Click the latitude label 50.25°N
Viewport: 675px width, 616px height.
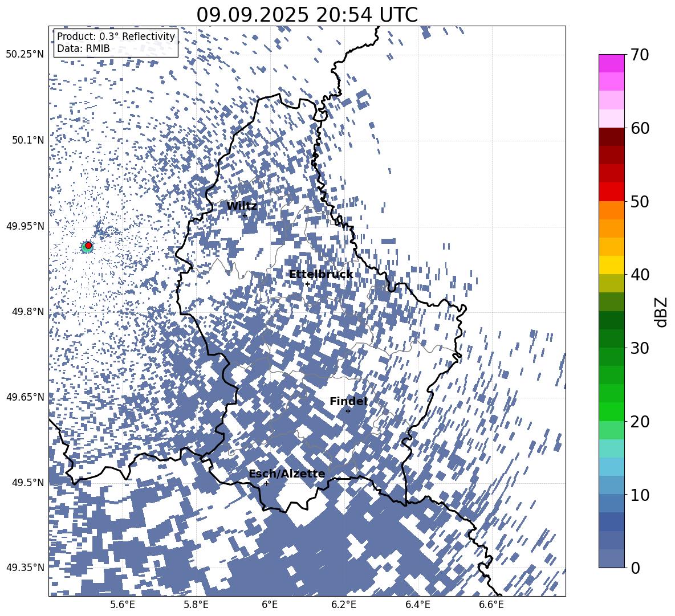pyautogui.click(x=25, y=55)
